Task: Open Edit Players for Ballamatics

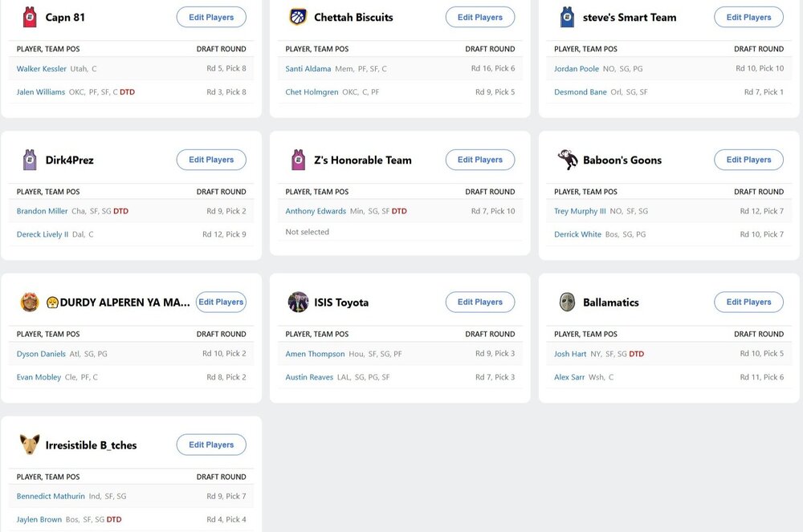Action: [x=748, y=303]
